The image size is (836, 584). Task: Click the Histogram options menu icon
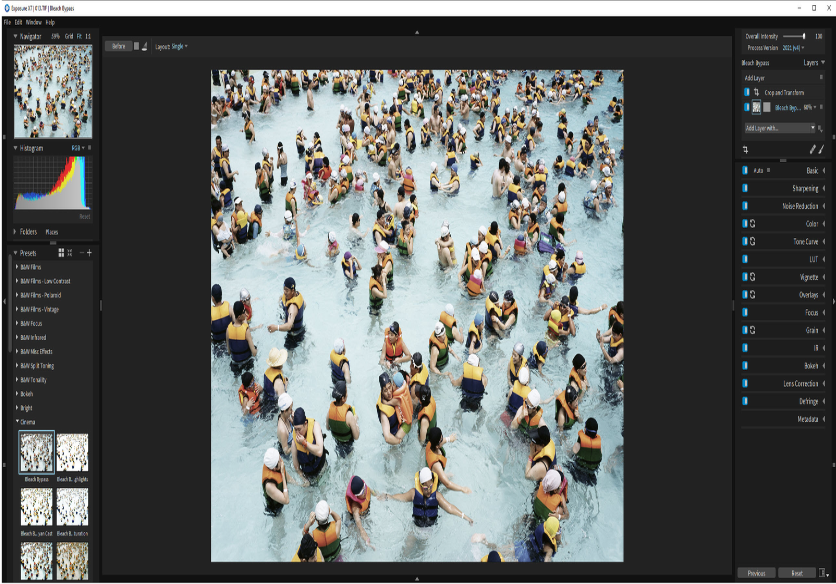[x=90, y=148]
